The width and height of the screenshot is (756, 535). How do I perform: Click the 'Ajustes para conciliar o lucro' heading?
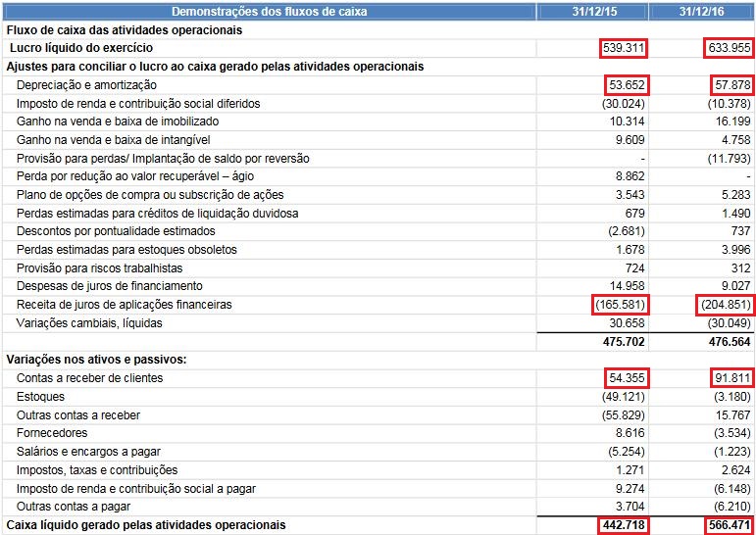pos(215,67)
